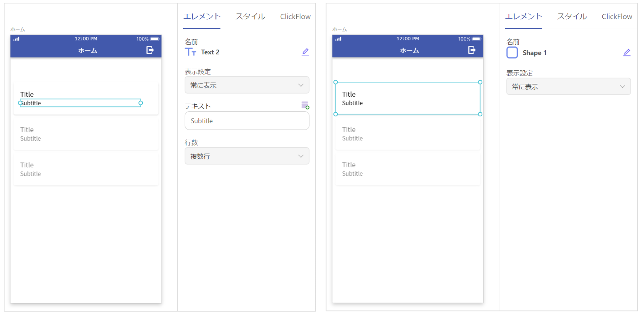Open the 行数 dropdown showing 複数行
The width and height of the screenshot is (644, 316).
[247, 156]
